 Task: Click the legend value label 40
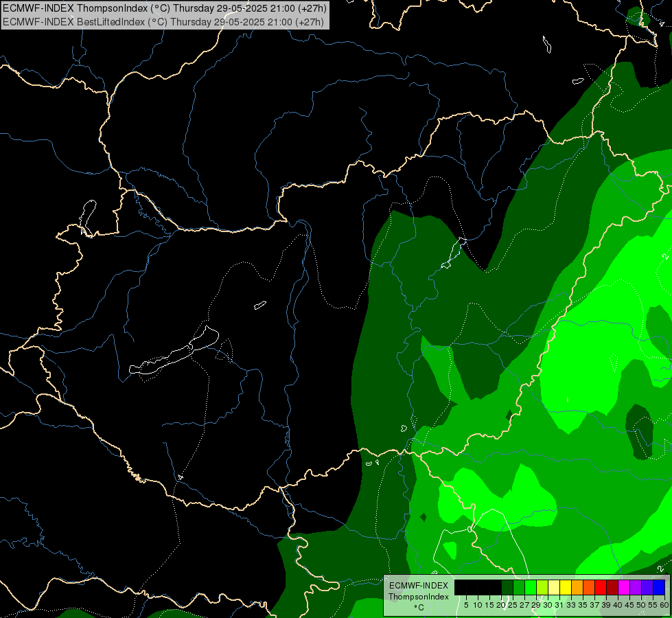coord(618,605)
